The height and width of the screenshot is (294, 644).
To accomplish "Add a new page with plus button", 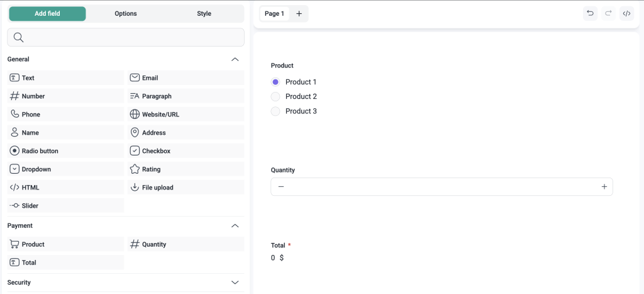I will click(x=299, y=14).
